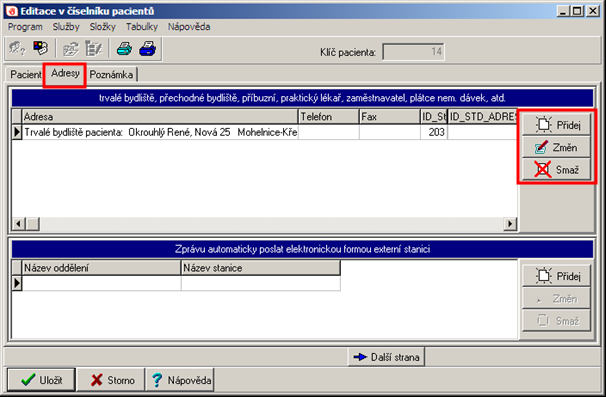The width and height of the screenshot is (606, 397).
Task: Cancel editing with the Storno button
Action: click(x=111, y=380)
